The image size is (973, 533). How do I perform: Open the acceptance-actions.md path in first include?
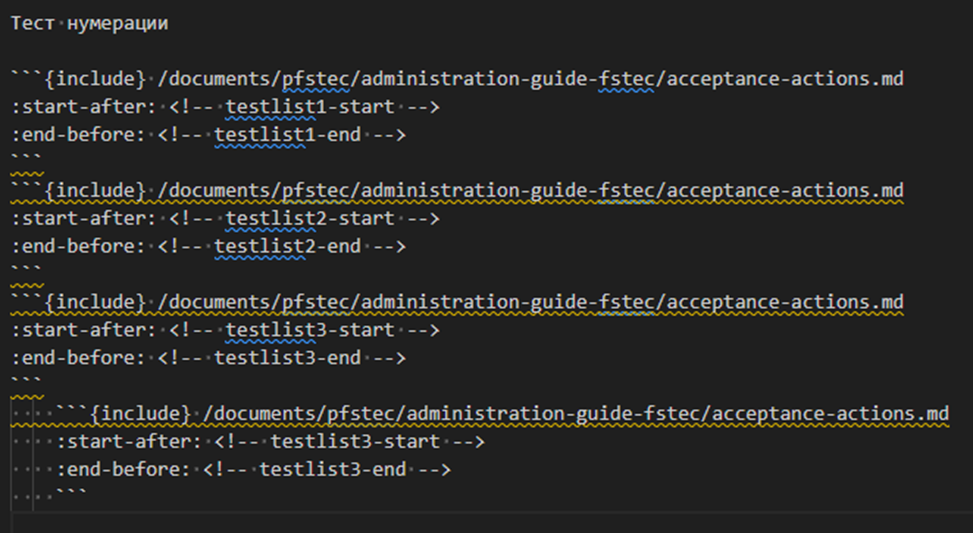[530, 79]
